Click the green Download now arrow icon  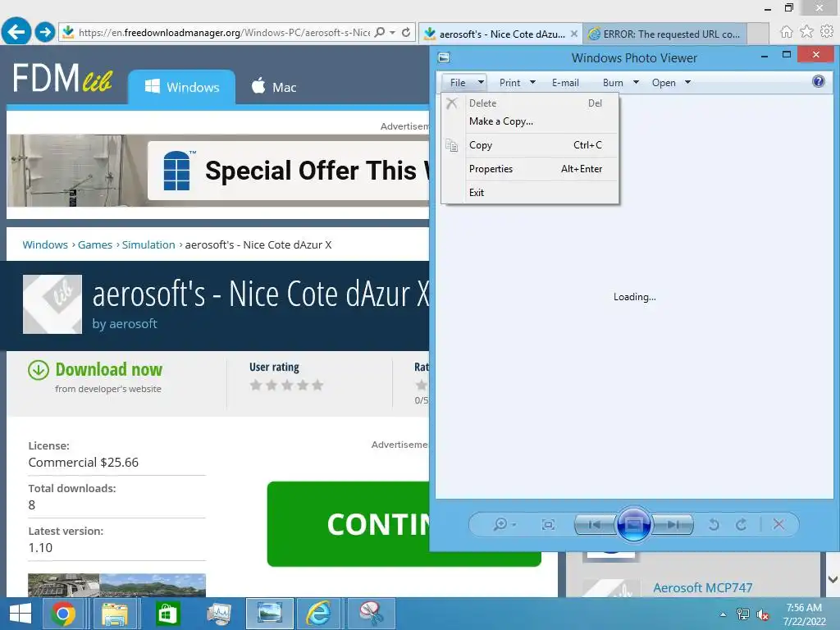click(39, 370)
